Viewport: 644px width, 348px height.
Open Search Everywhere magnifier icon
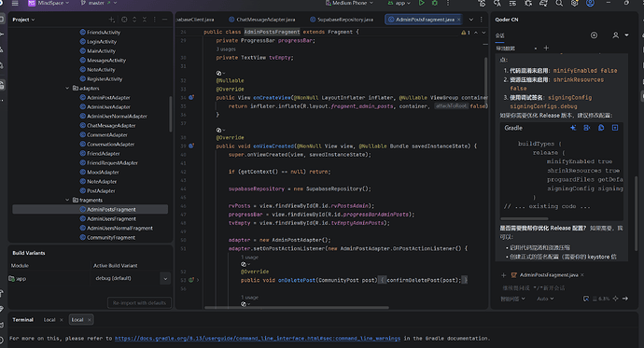[x=559, y=3]
